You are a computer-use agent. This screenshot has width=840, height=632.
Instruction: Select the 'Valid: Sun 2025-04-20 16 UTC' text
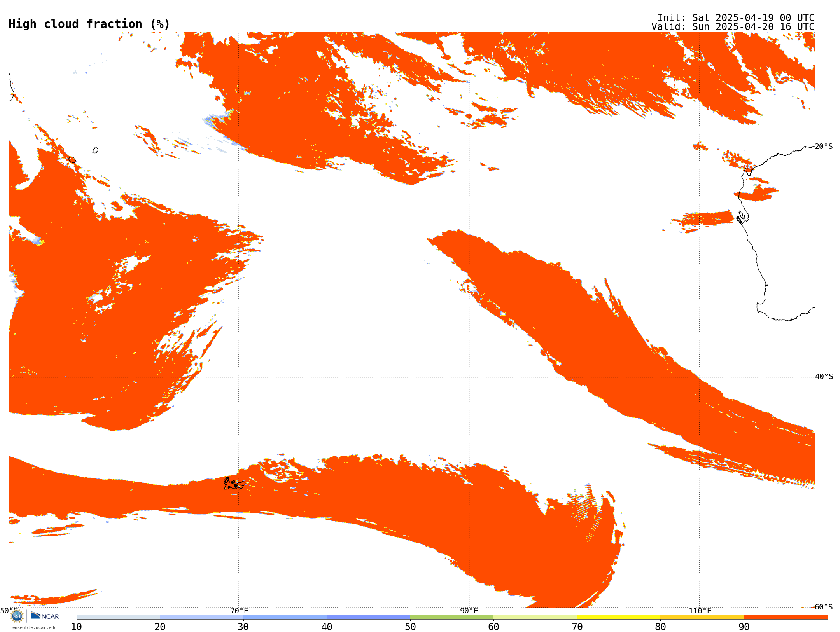click(x=733, y=27)
